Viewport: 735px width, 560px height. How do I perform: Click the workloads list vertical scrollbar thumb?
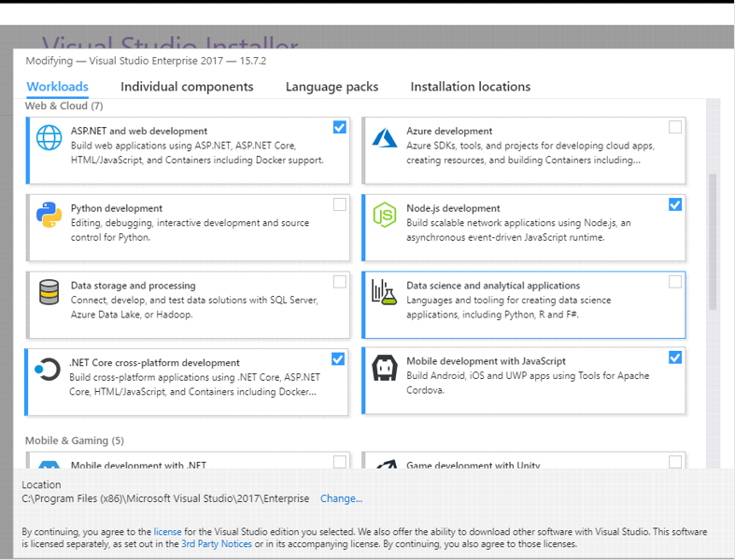coord(713,242)
